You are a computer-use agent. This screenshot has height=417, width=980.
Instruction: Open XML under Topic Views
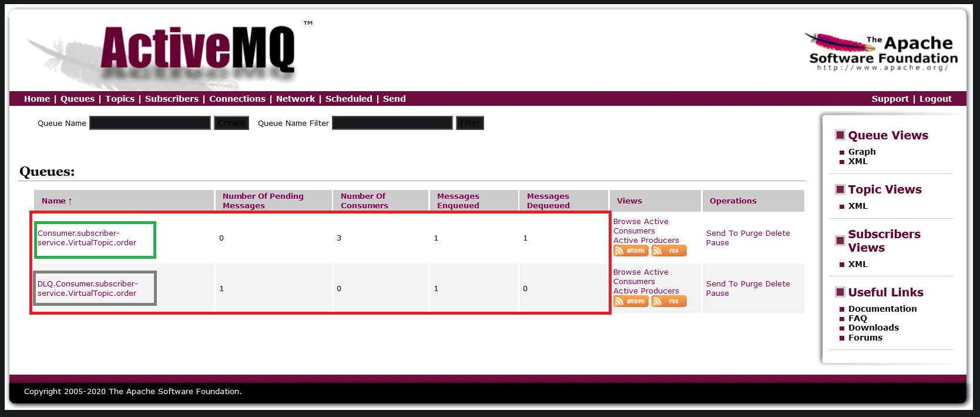coord(858,206)
